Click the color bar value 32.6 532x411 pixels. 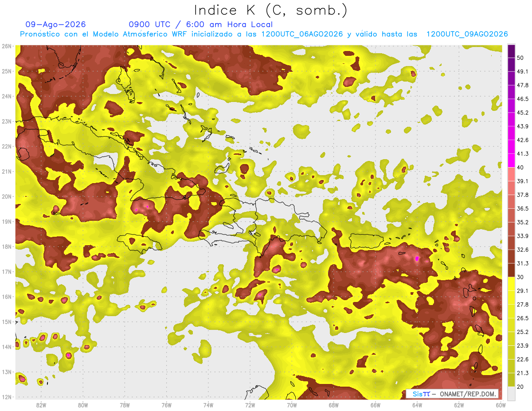click(x=523, y=250)
